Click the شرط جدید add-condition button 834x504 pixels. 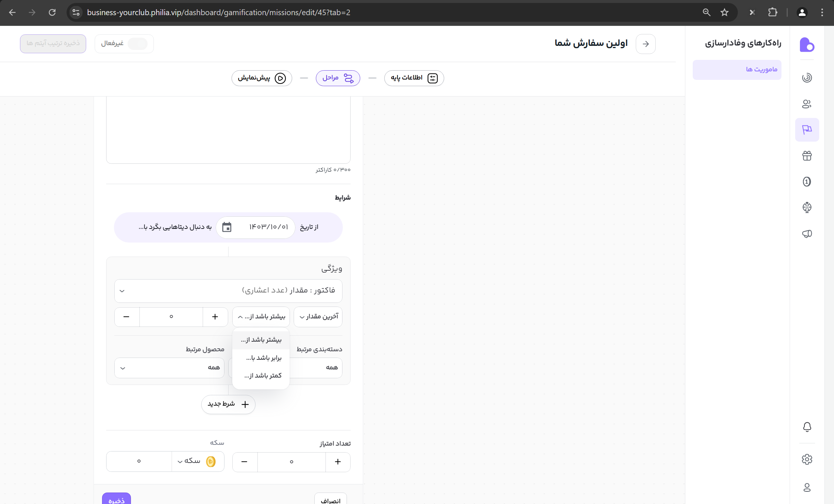point(228,404)
